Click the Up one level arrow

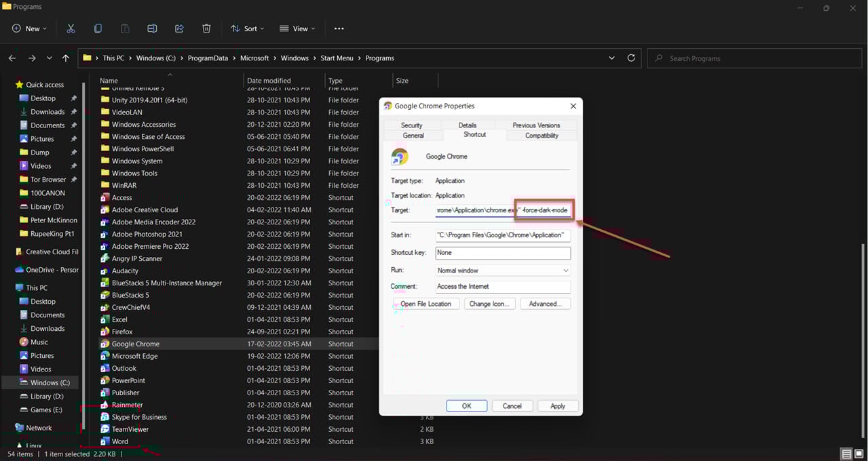click(x=66, y=58)
